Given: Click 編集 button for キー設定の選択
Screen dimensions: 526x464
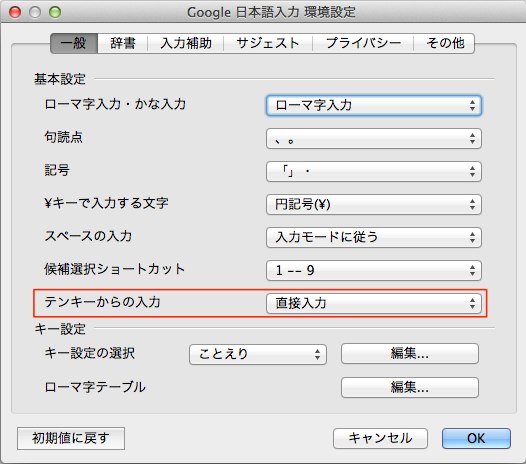Looking at the screenshot, I should 410,354.
